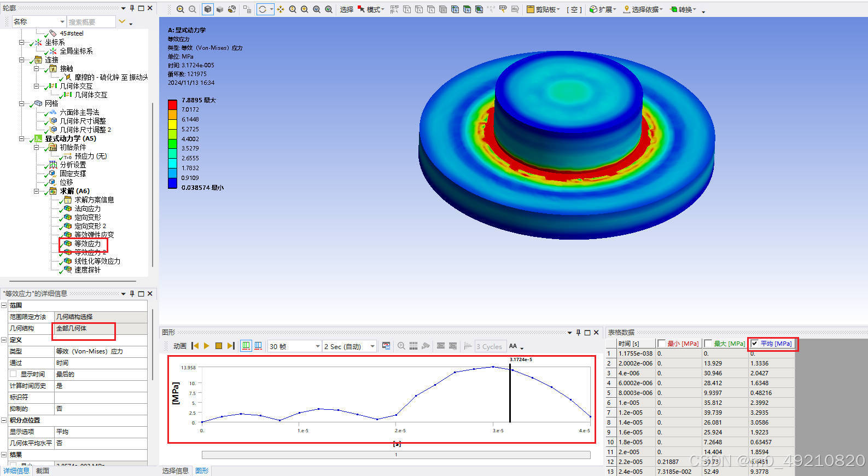The image size is (868, 476).
Task: Click the 速度探针 probe icon
Action: (x=68, y=270)
